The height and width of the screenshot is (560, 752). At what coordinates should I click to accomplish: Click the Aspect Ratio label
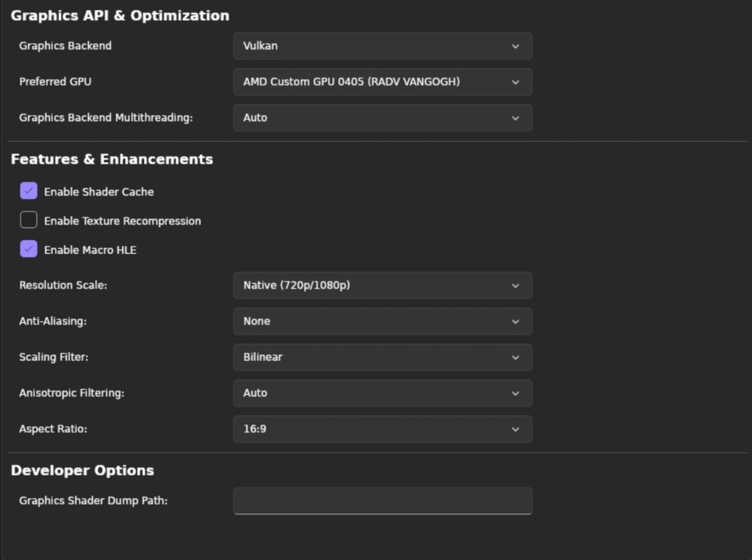(53, 429)
